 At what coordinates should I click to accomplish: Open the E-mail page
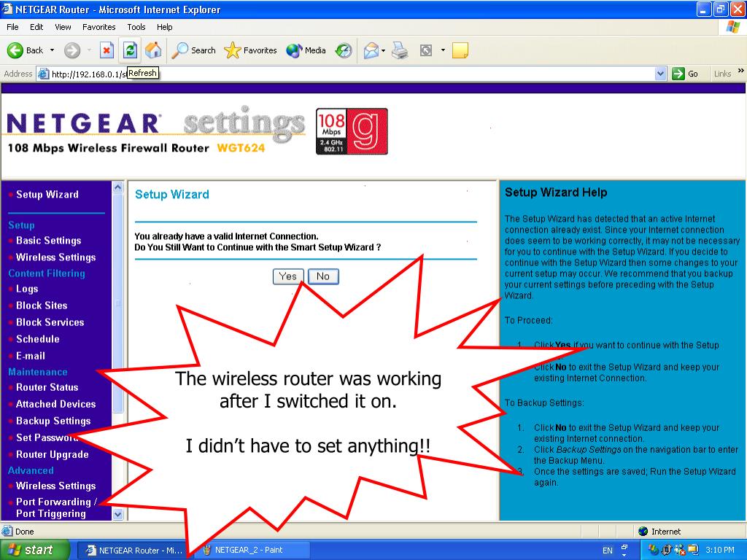pyautogui.click(x=31, y=356)
